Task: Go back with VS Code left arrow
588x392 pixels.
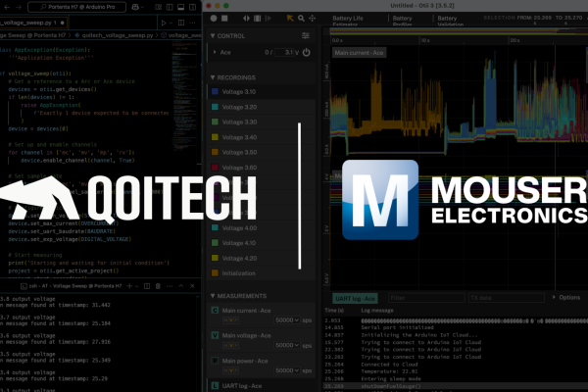Action: (7, 7)
